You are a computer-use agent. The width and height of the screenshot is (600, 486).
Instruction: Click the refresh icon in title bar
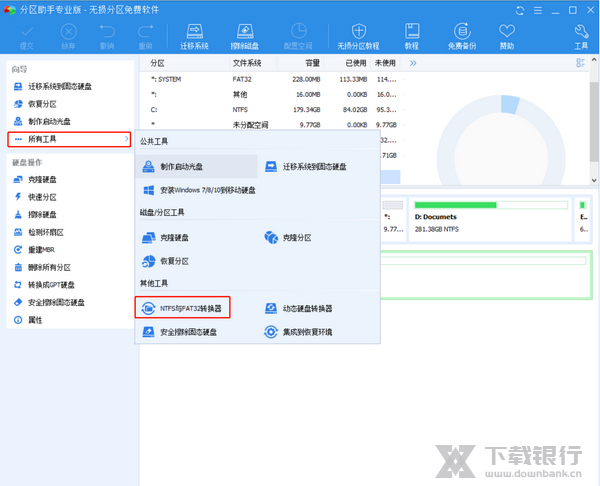click(x=520, y=10)
